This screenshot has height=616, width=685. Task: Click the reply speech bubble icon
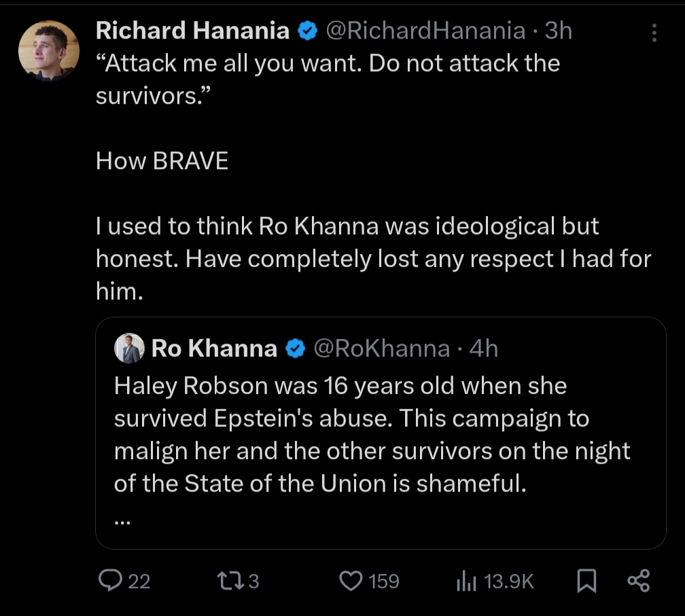(x=109, y=581)
